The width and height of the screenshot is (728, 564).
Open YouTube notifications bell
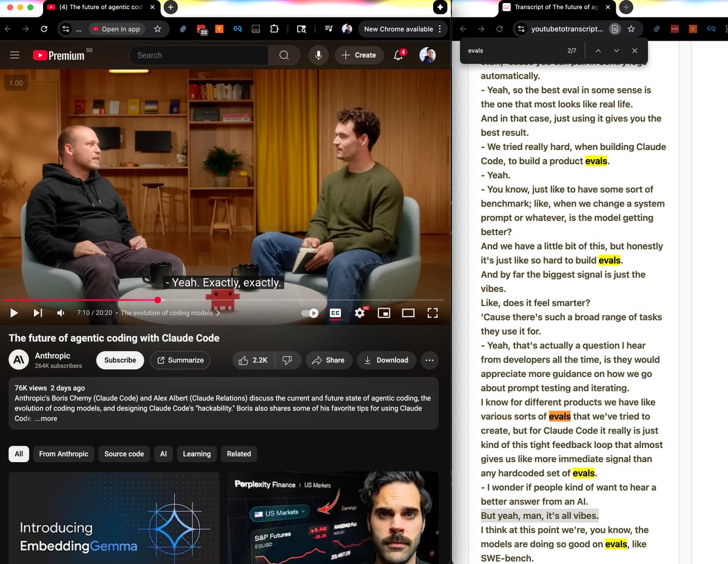click(399, 55)
